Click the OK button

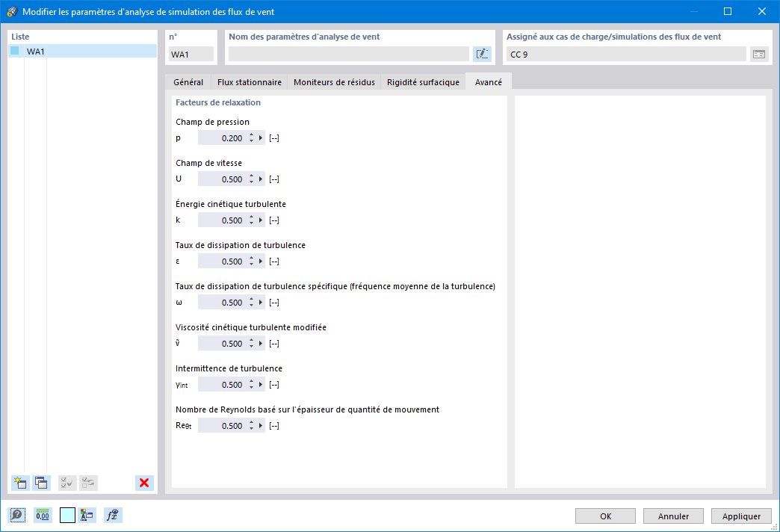(605, 516)
